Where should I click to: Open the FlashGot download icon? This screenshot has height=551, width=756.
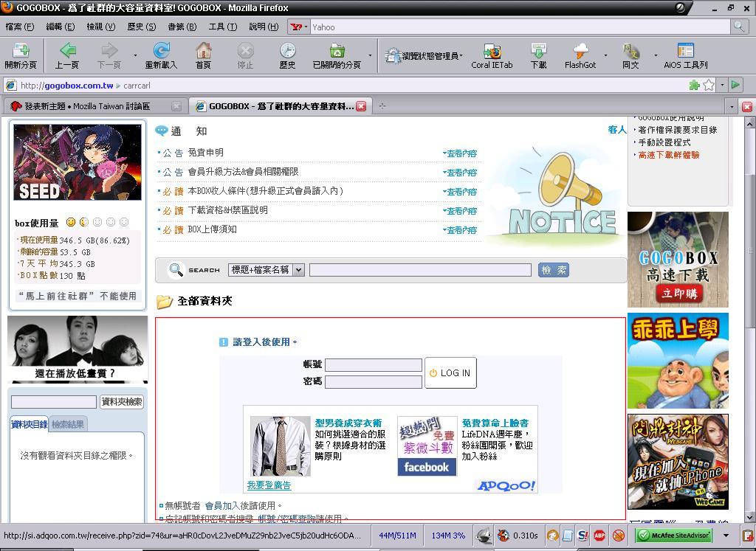[580, 50]
